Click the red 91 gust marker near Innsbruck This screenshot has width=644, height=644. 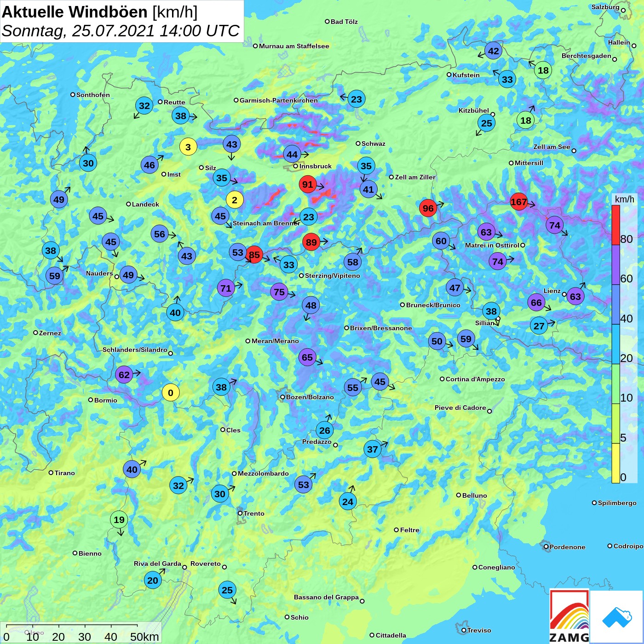click(308, 185)
